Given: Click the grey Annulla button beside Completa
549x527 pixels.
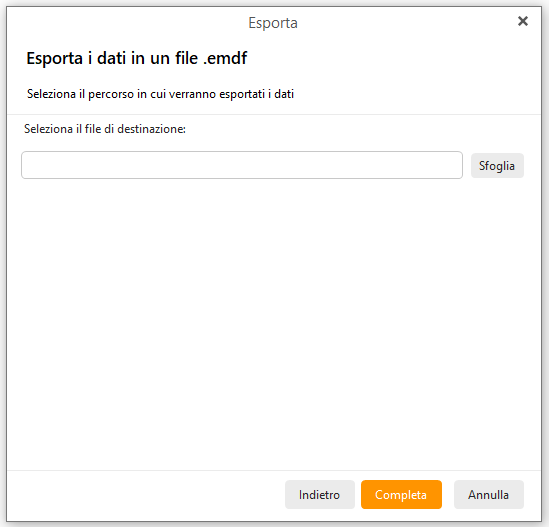Looking at the screenshot, I should point(489,494).
